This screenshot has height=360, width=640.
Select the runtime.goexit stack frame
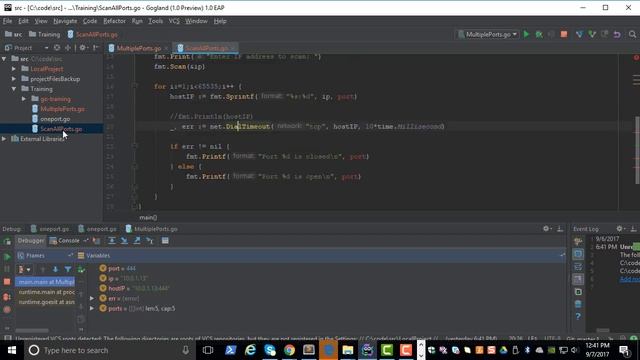[46, 302]
